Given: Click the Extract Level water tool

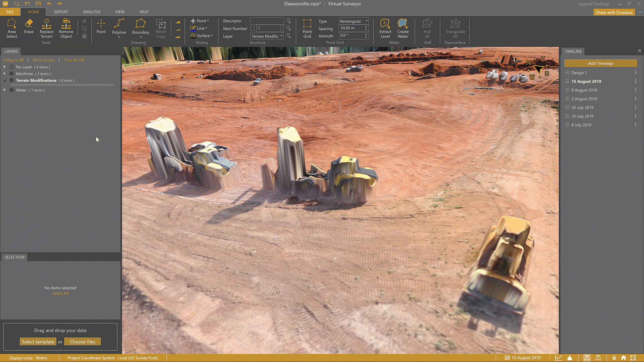Looking at the screenshot, I should 385,28.
